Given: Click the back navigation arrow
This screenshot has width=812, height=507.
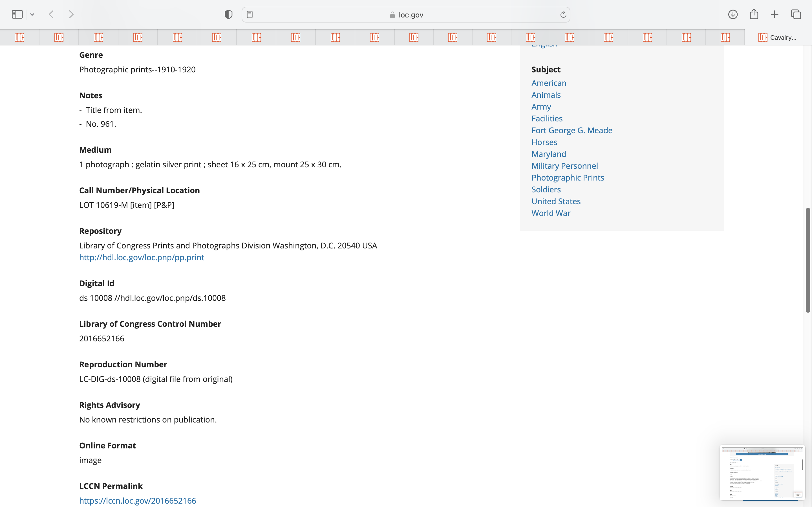Looking at the screenshot, I should [51, 14].
